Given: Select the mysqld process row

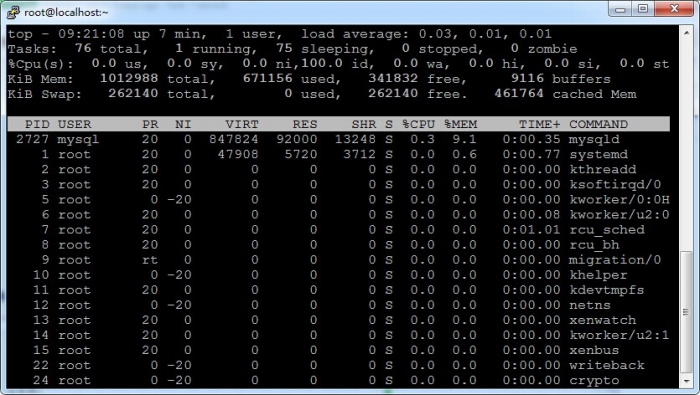Looking at the screenshot, I should 338,139.
